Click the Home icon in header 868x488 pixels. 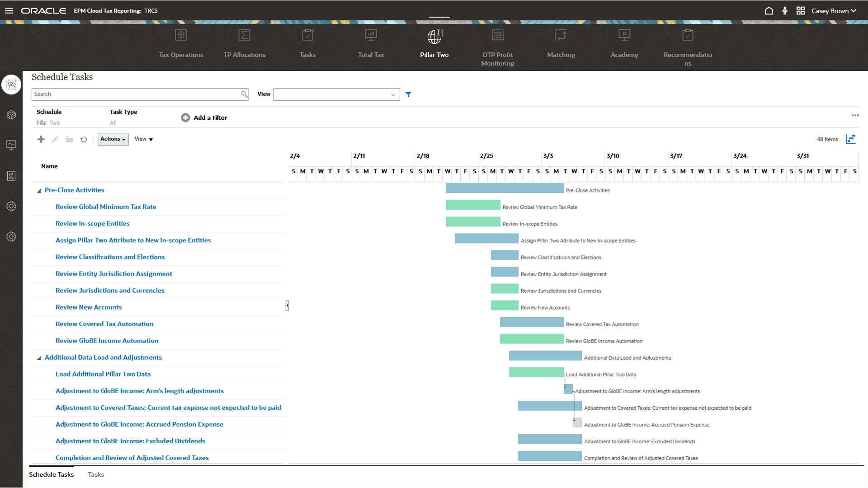click(769, 10)
